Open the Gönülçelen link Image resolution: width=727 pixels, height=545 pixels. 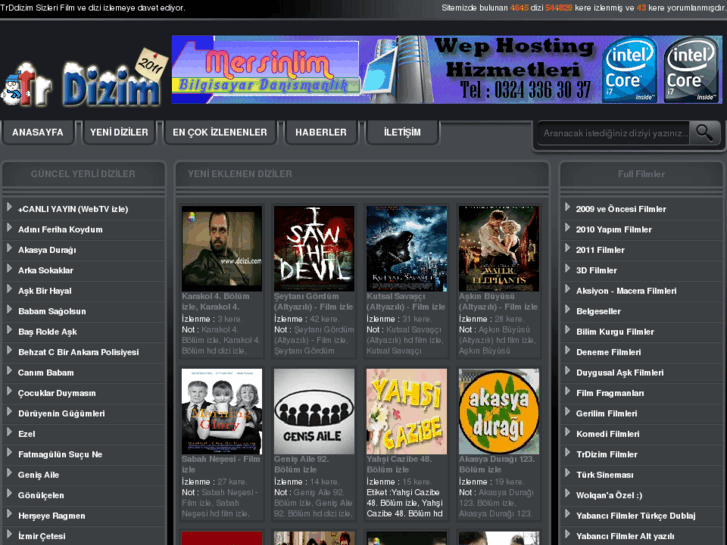coord(41,495)
